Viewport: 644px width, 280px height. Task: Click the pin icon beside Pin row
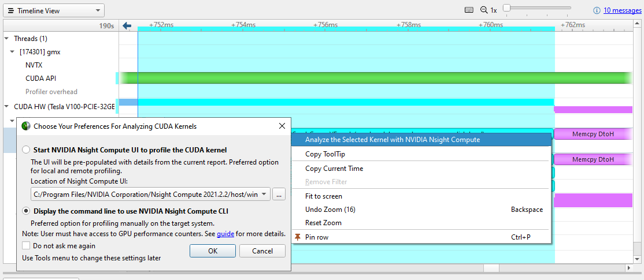[298, 237]
